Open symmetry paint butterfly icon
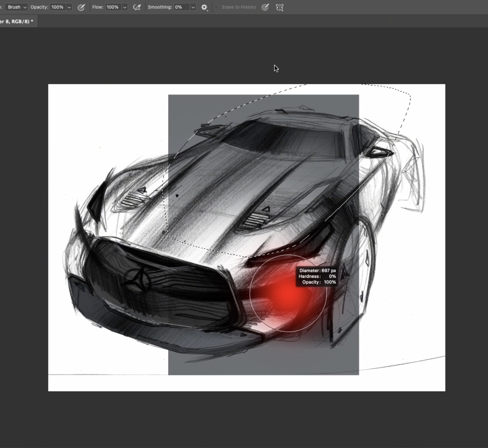 click(x=280, y=7)
